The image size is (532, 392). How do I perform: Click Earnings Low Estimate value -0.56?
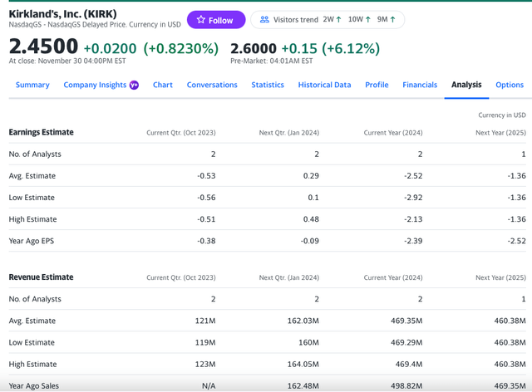206,198
